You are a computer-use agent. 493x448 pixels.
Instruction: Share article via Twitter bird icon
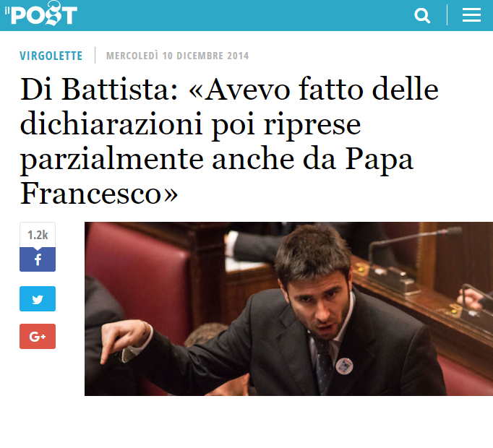click(38, 298)
